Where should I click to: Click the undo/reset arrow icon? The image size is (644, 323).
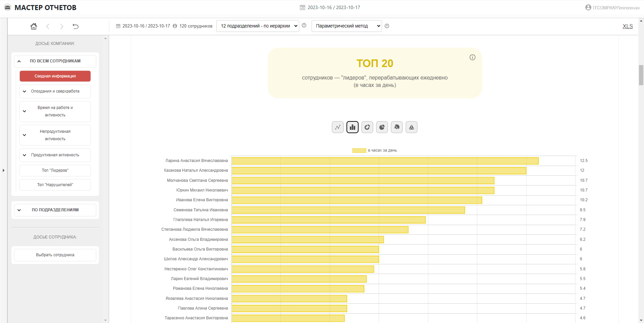click(75, 26)
